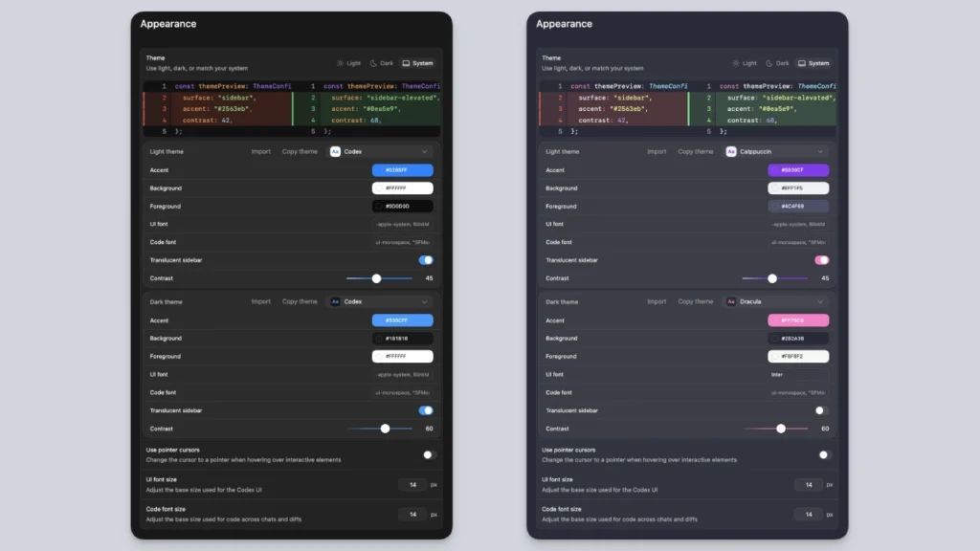Click the monitor icon above the Codex light theme
The image size is (980, 551).
tap(406, 63)
